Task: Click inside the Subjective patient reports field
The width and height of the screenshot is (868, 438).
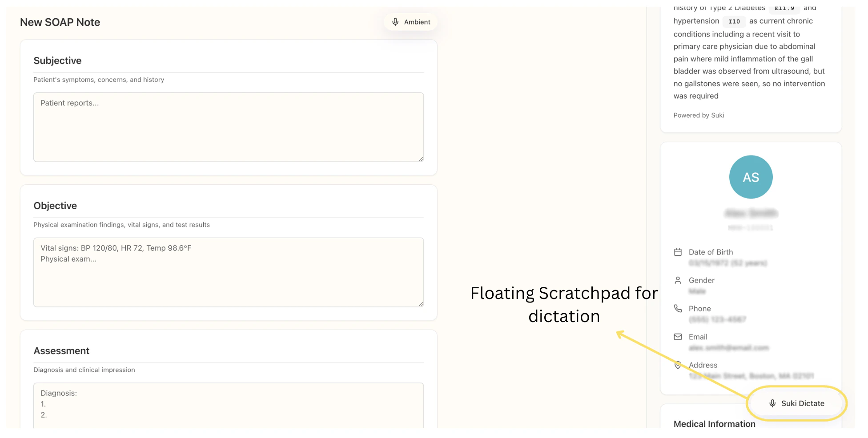Action: click(229, 127)
